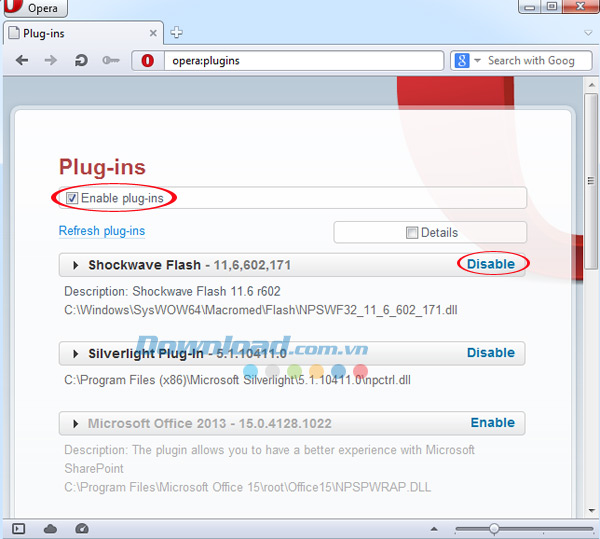
Task: Go forward to next page
Action: [51, 60]
